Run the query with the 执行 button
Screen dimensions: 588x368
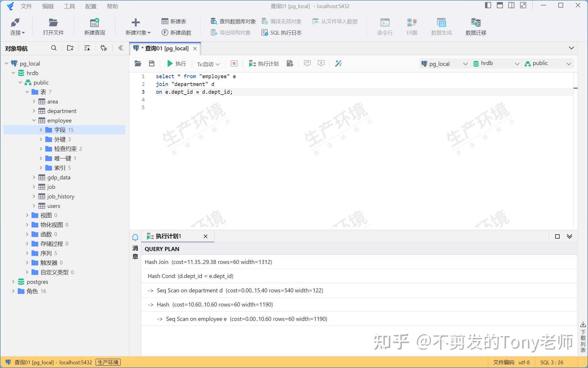[x=177, y=63]
